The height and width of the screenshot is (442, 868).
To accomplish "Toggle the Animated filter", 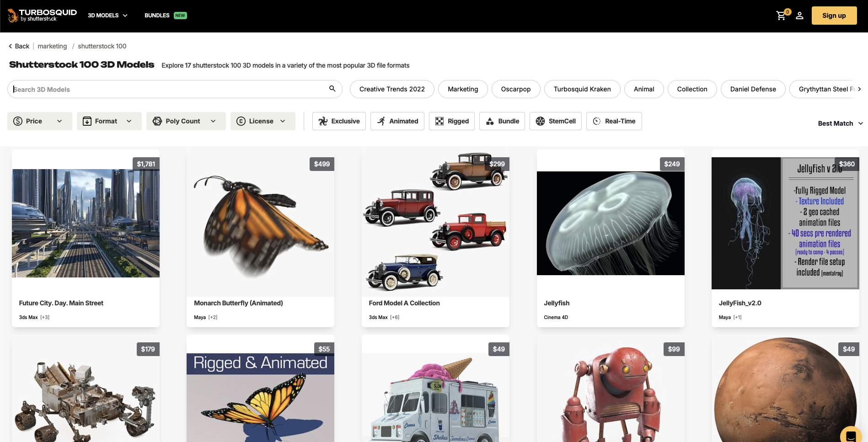I will point(397,121).
